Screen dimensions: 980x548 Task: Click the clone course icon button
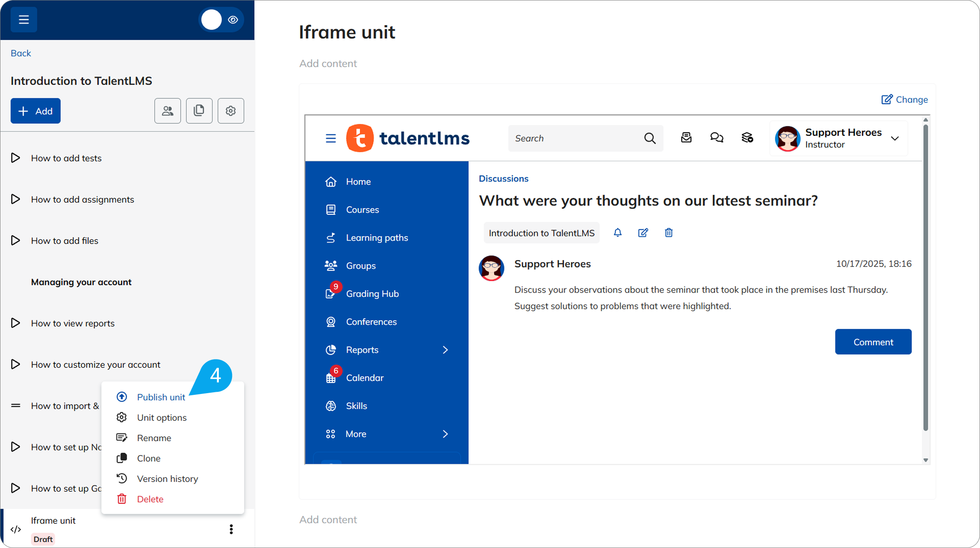[199, 111]
